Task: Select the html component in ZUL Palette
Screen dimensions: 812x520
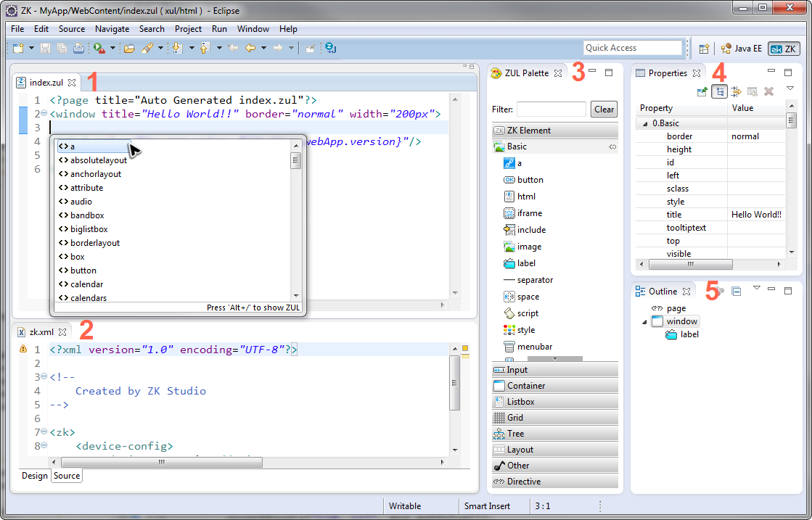Action: (x=520, y=197)
